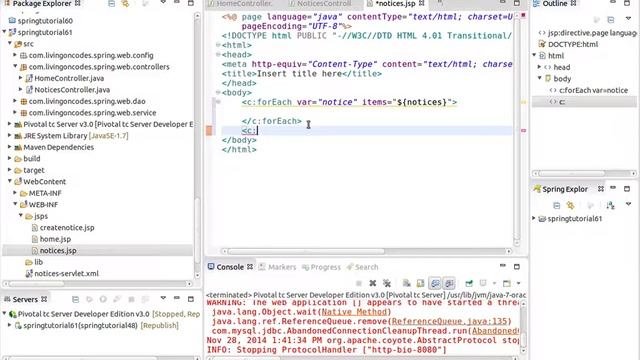The width and height of the screenshot is (640, 360).
Task: Collapse the src folder
Action: point(10,43)
